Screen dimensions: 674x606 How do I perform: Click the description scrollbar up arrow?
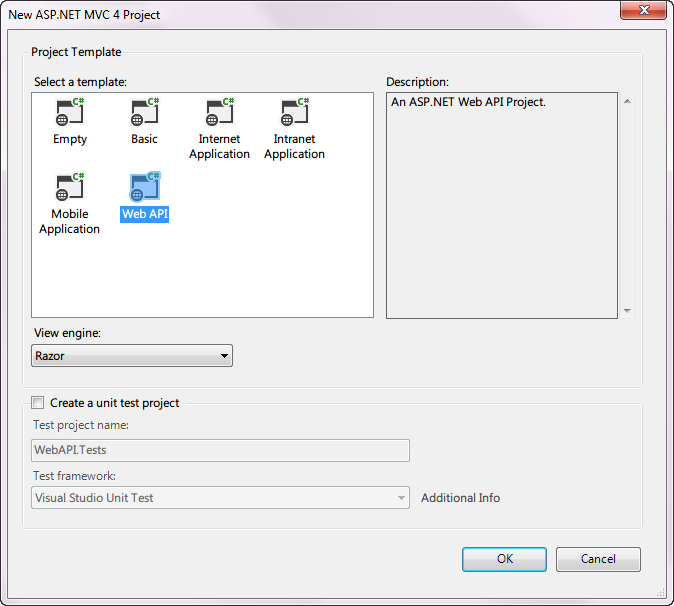coord(627,101)
